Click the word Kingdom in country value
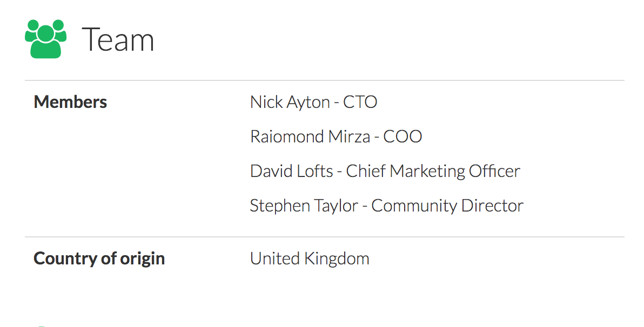The image size is (644, 327). [x=337, y=259]
